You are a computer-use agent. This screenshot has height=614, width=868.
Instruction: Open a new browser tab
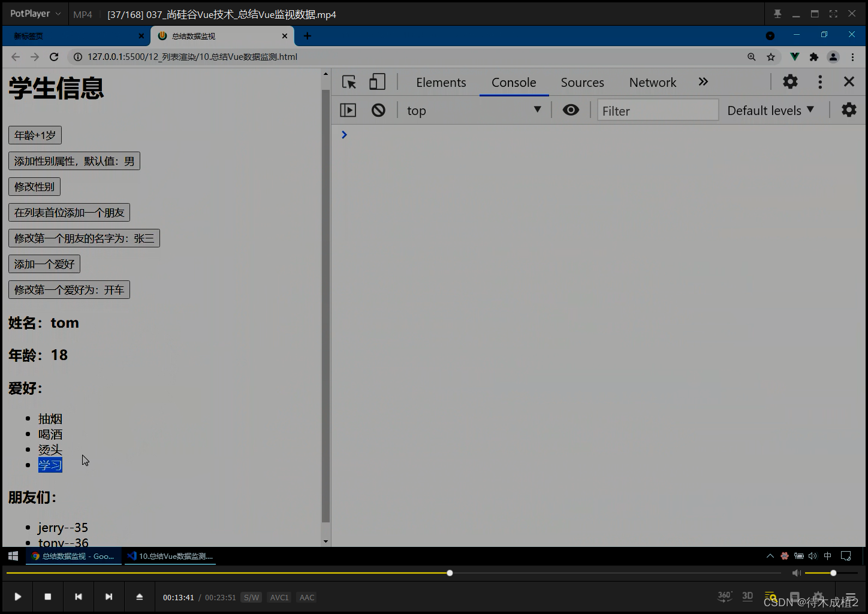pos(308,36)
